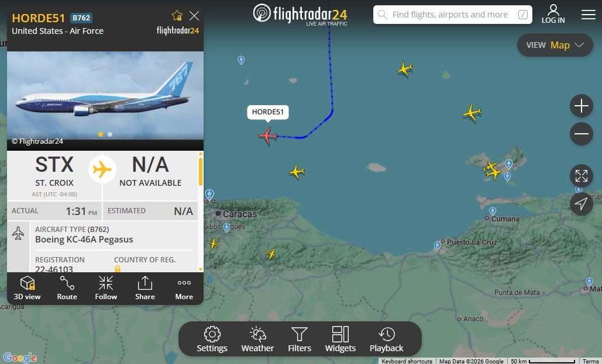Toggle fullscreen map mode
This screenshot has width=602, height=364.
coord(582,176)
